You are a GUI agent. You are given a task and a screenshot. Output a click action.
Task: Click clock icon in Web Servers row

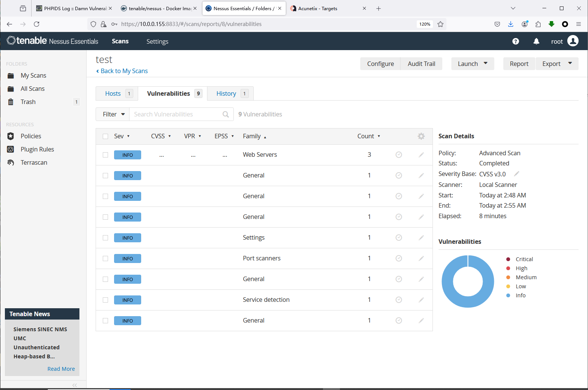click(399, 154)
